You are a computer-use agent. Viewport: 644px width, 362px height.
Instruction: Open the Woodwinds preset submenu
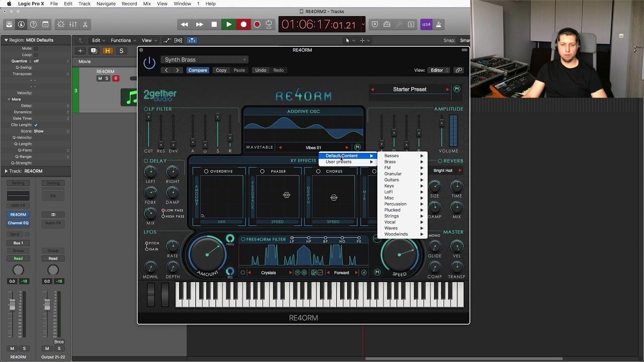[x=403, y=234]
